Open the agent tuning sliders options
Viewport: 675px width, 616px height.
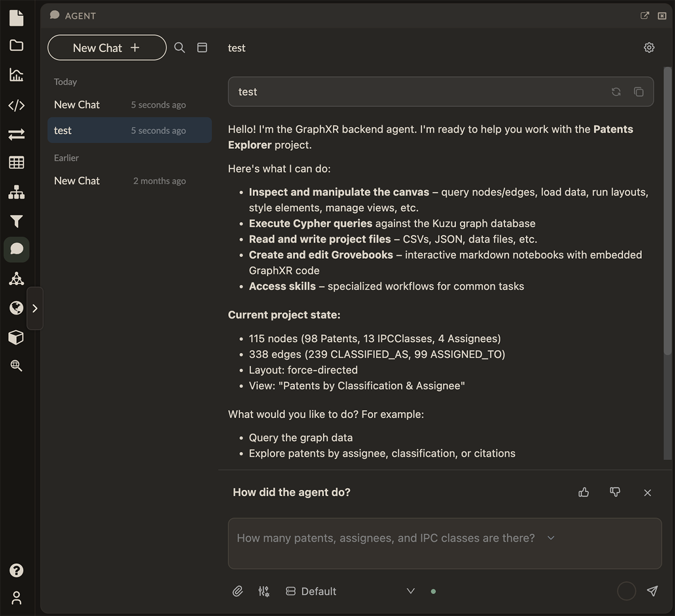click(x=264, y=591)
